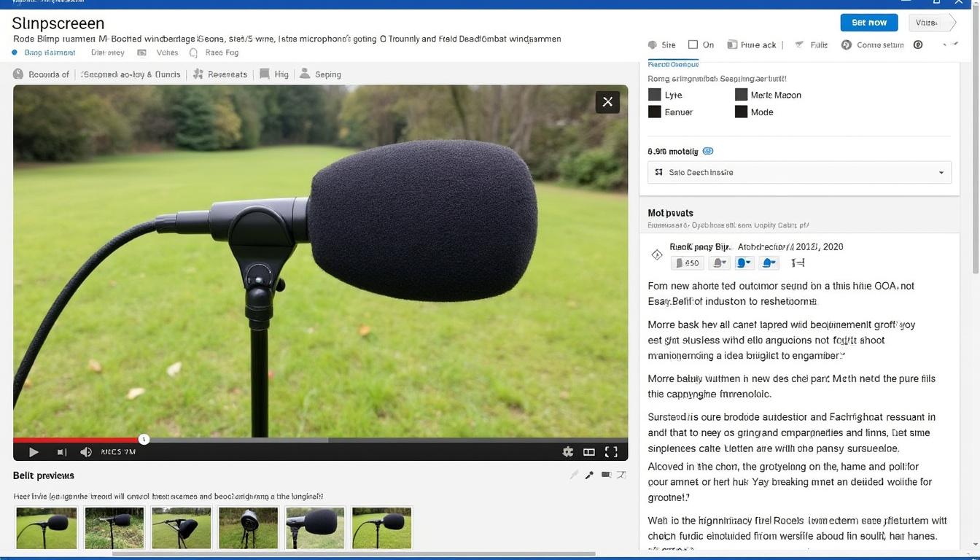Open the Fulis filter menu

tap(812, 44)
